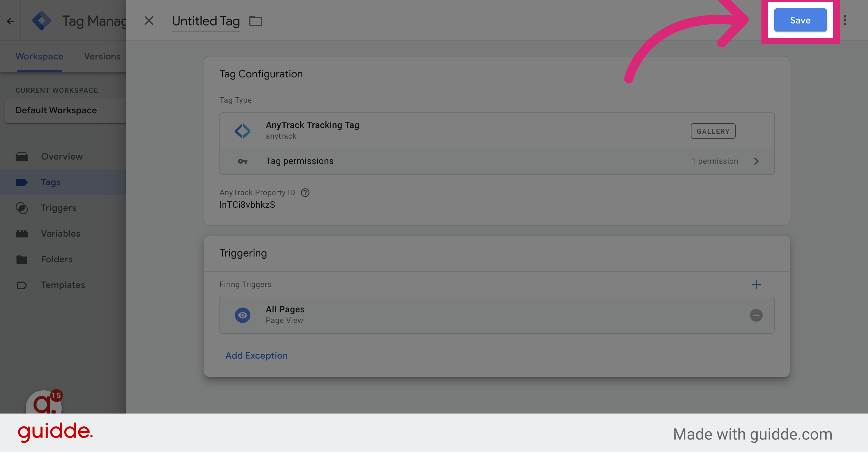Open help icon next to AnyTrack Property ID
The width and height of the screenshot is (868, 452).
(305, 193)
